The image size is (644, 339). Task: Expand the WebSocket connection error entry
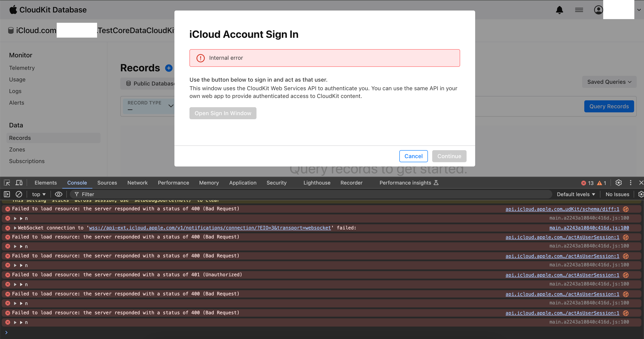(x=15, y=228)
